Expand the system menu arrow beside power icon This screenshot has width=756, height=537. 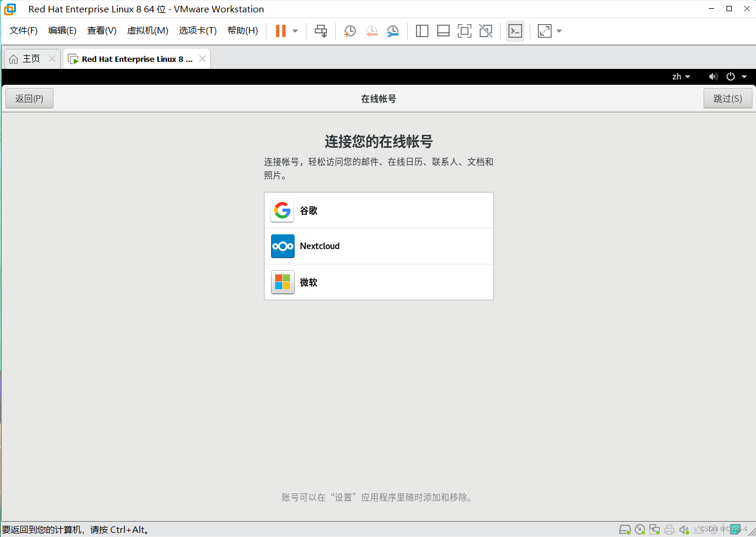[744, 77]
